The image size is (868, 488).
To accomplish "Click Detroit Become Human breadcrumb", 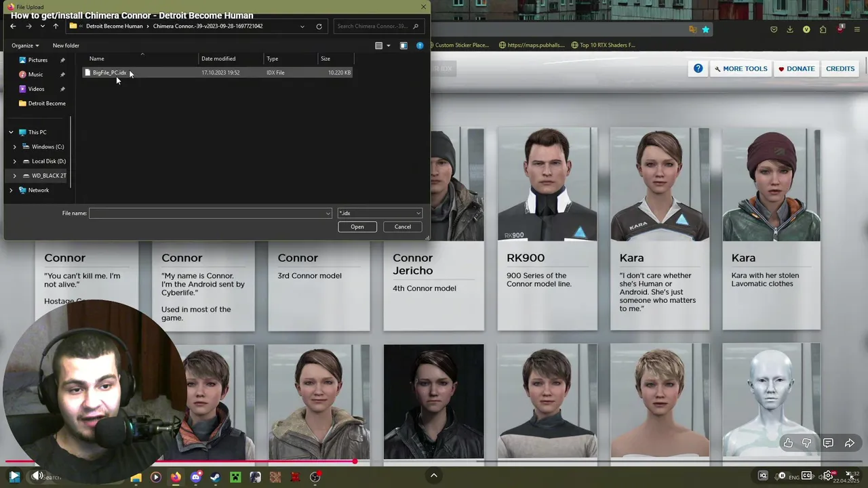I will [114, 26].
